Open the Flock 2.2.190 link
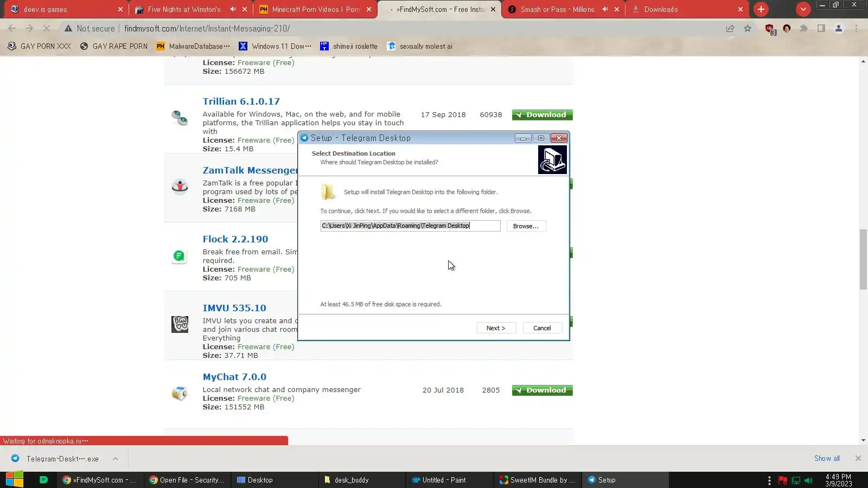Screen dimensions: 868x488 coord(235,239)
